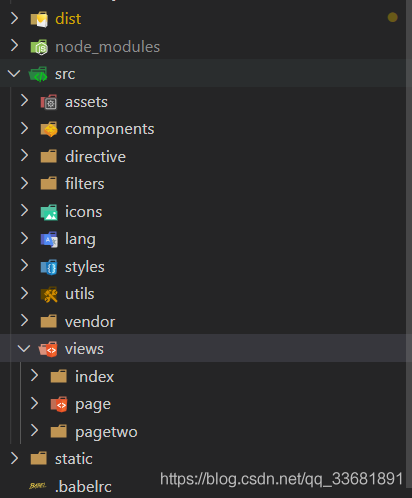
Task: Select the filters folder label
Action: point(85,184)
